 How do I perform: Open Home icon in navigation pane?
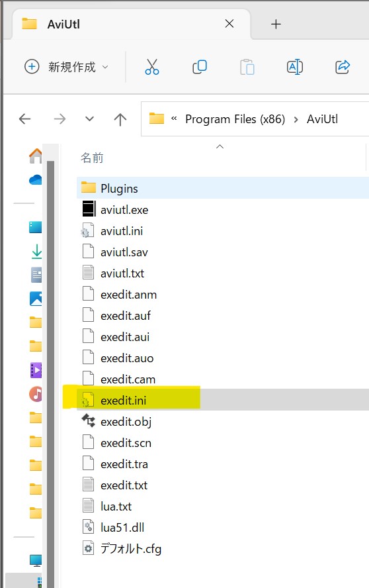(36, 156)
